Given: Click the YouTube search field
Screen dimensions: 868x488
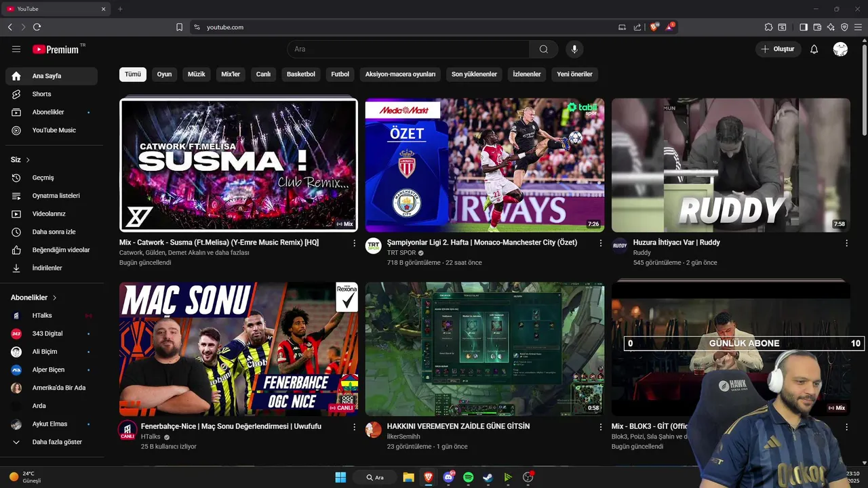Looking at the screenshot, I should 408,49.
